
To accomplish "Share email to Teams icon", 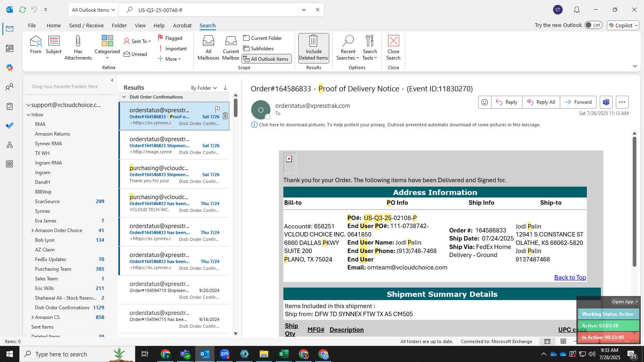I will click(606, 102).
